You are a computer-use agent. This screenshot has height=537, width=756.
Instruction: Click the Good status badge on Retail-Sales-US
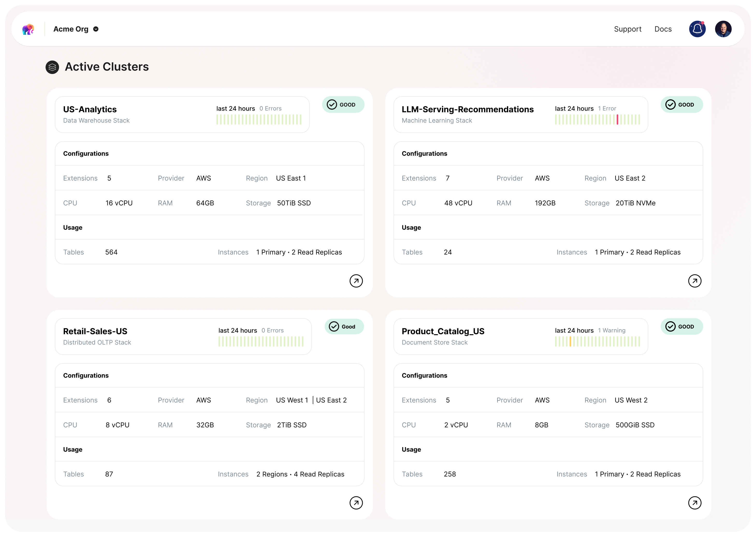344,326
